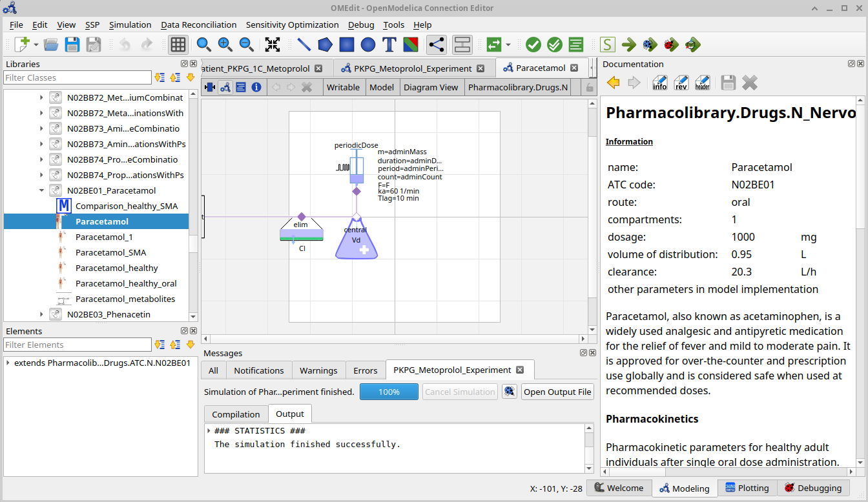Select the Line shape tool
This screenshot has height=502, width=868.
[x=304, y=45]
